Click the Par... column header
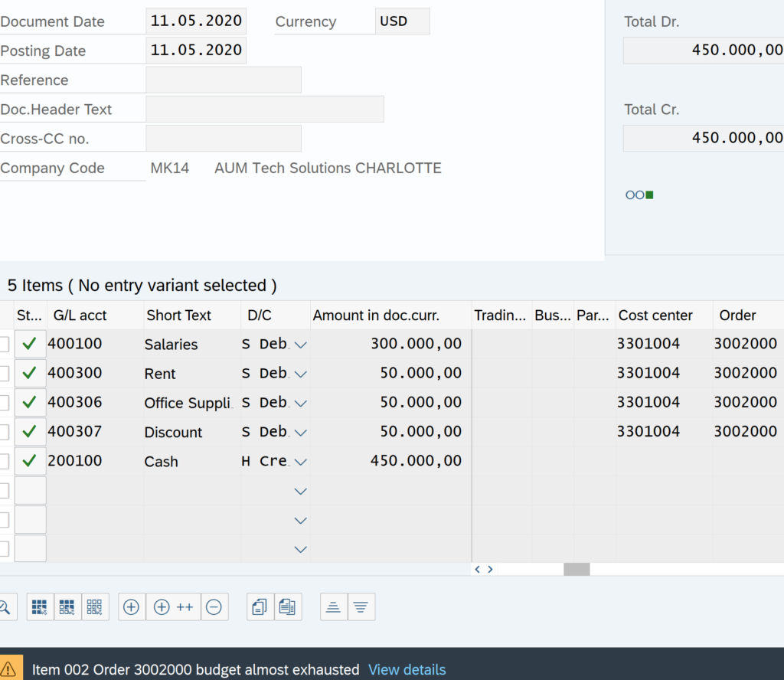 595,315
